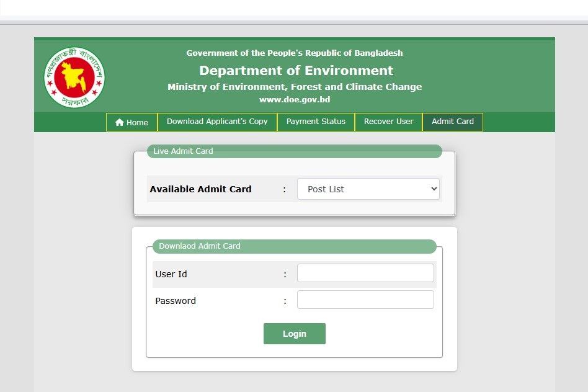The image size is (588, 392).
Task: Click the Password field label
Action: [176, 301]
